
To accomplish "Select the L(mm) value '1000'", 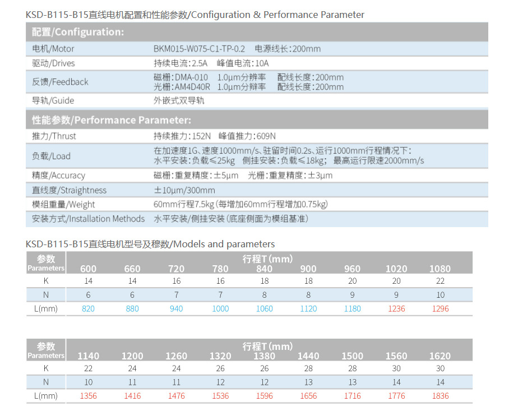I will pyautogui.click(x=220, y=308).
